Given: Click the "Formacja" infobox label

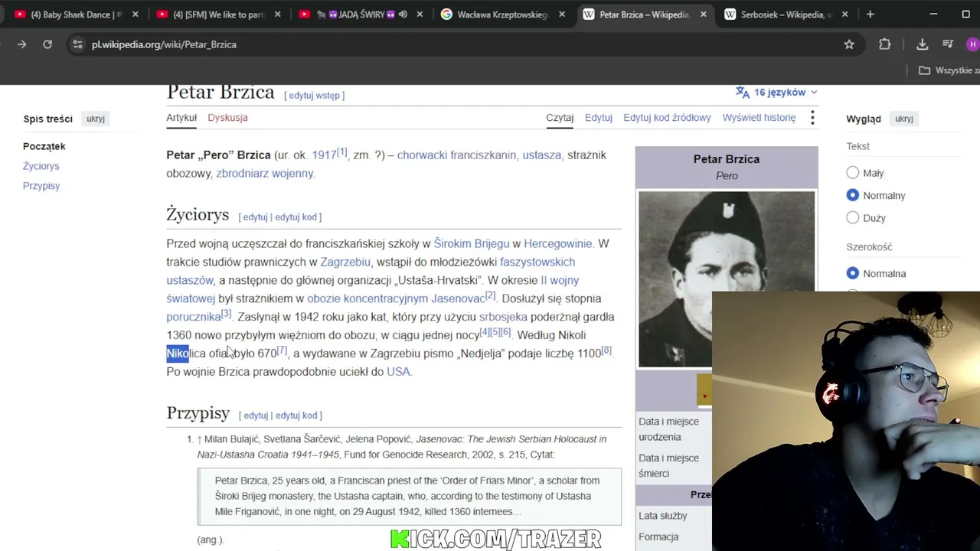Looking at the screenshot, I should (x=658, y=537).
